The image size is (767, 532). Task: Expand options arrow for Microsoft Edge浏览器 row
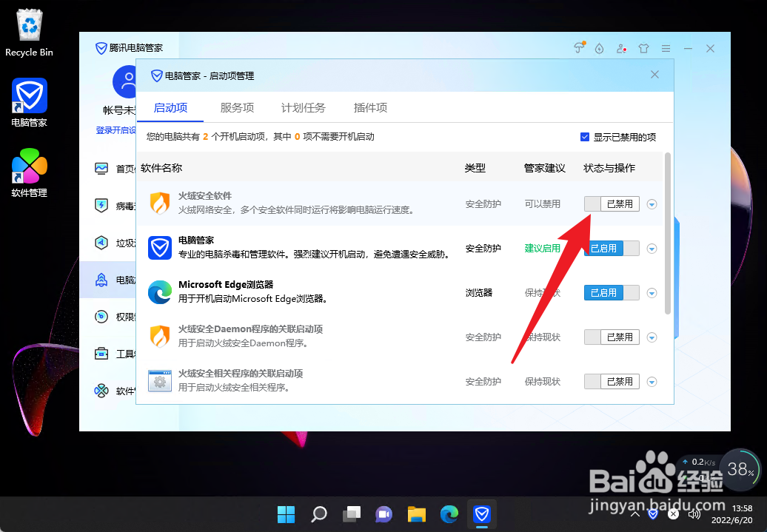pos(652,294)
